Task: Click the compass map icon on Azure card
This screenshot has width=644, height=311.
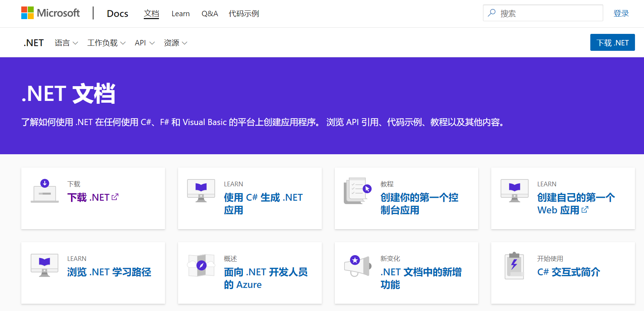Action: point(201,265)
